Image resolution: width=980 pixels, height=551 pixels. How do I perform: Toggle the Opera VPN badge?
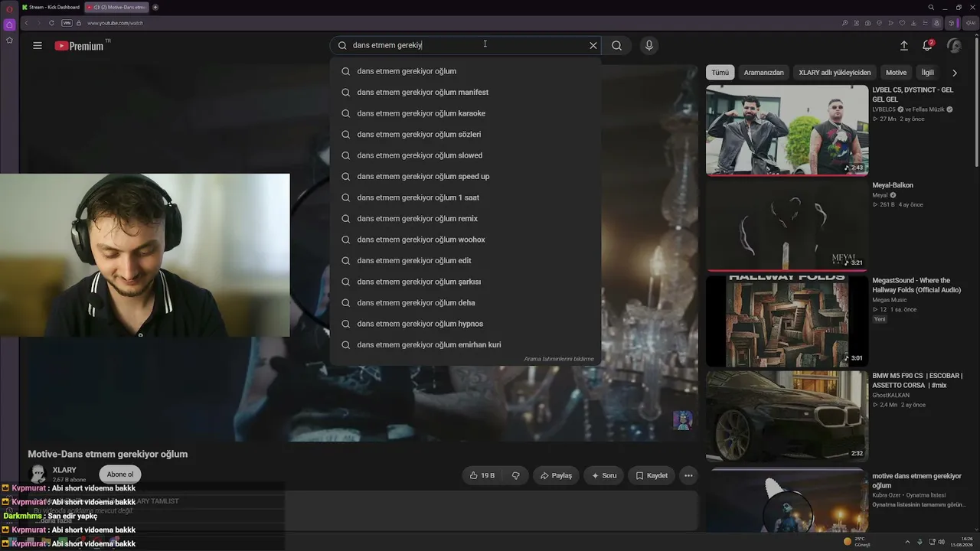point(67,23)
